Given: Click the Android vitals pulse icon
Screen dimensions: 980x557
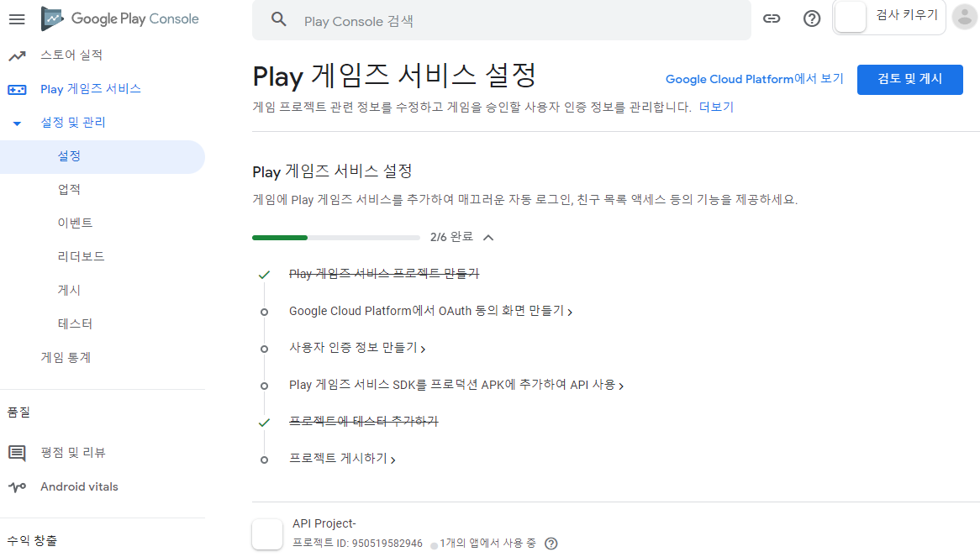Looking at the screenshot, I should pyautogui.click(x=17, y=486).
